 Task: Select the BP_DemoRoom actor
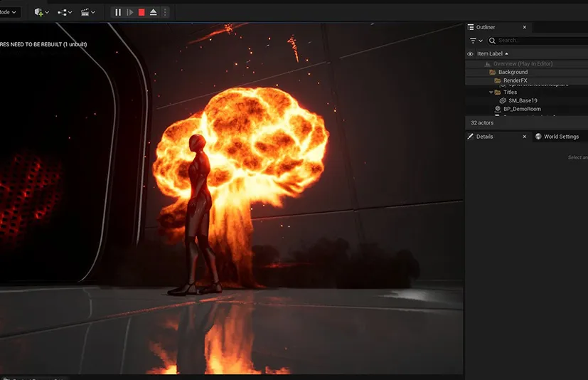[x=522, y=109]
